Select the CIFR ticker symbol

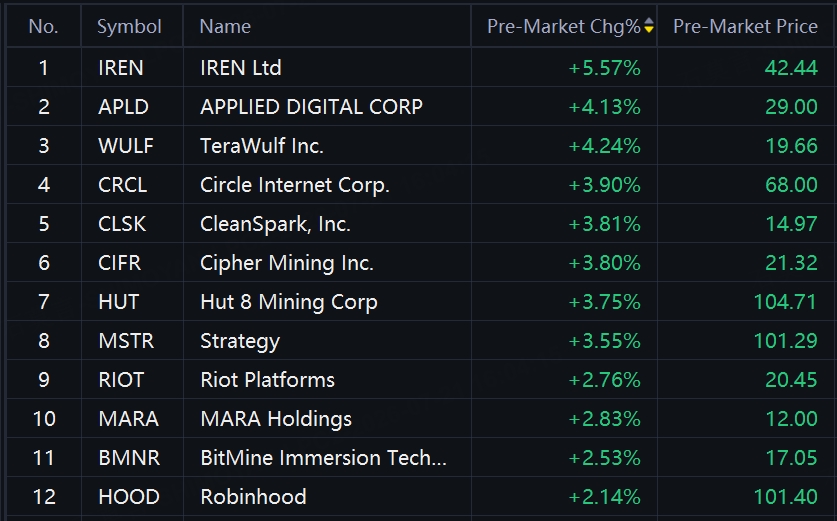coord(120,263)
